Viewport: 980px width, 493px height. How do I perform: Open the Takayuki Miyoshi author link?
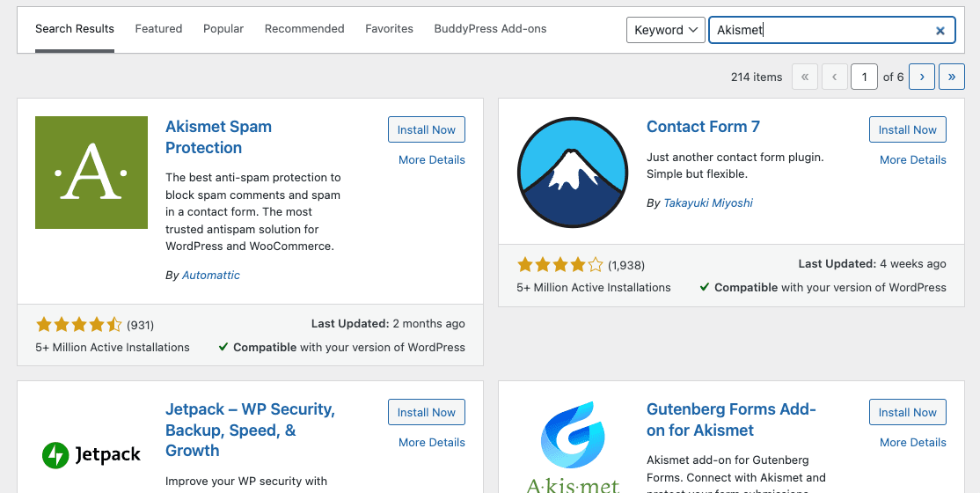coord(708,202)
